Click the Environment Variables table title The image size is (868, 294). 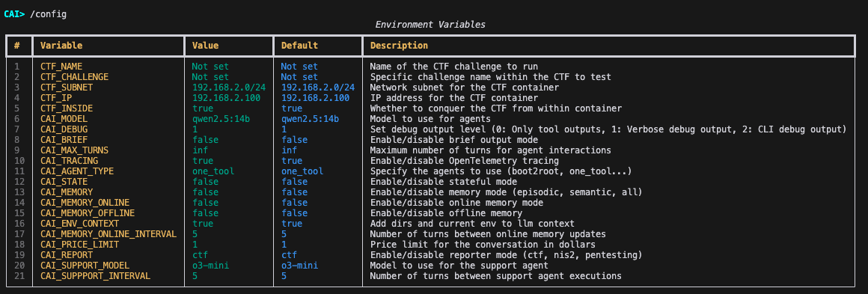(430, 25)
